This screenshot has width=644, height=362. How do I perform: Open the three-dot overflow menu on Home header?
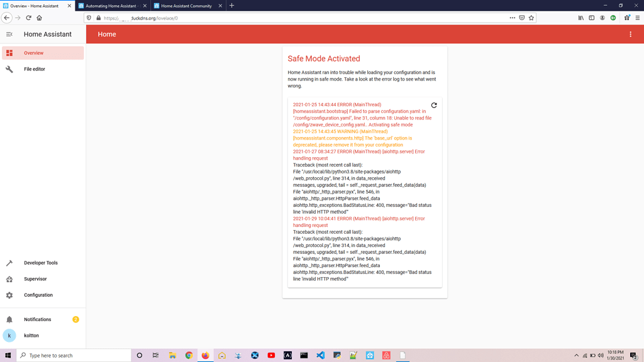point(631,35)
